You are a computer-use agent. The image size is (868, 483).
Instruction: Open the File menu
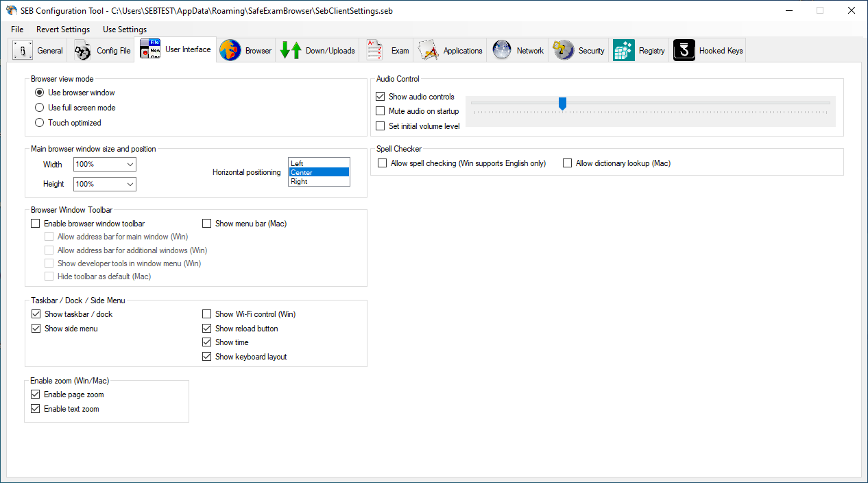click(17, 30)
